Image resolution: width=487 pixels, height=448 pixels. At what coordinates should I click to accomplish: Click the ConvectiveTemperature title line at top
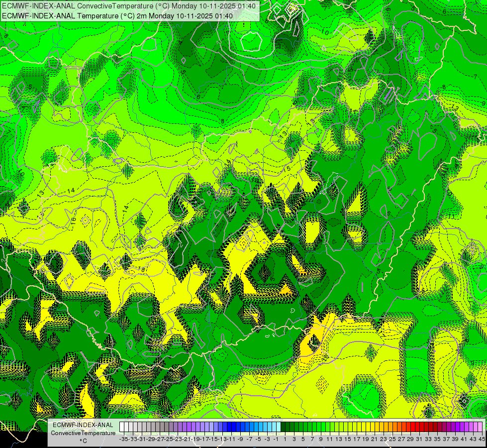click(129, 6)
